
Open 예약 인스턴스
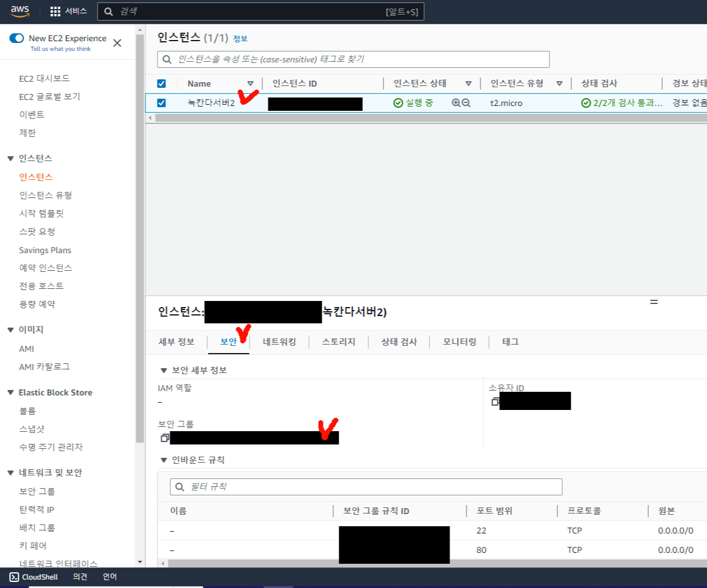[45, 268]
